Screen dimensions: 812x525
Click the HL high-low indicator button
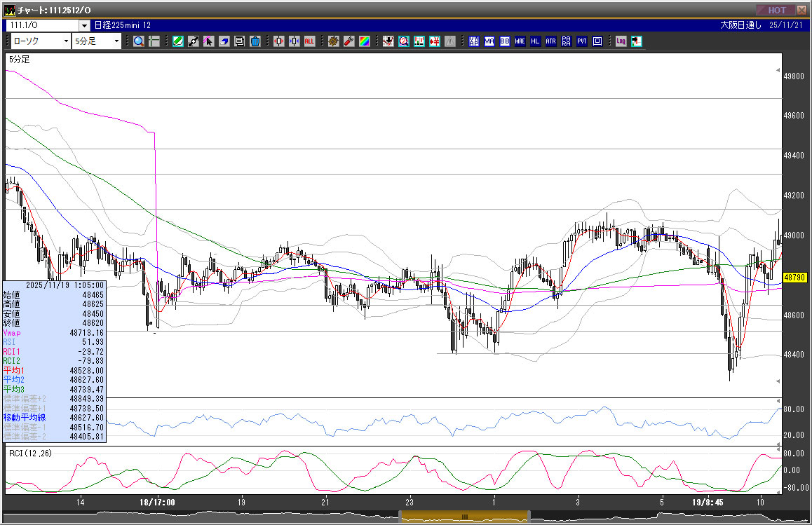pyautogui.click(x=535, y=41)
